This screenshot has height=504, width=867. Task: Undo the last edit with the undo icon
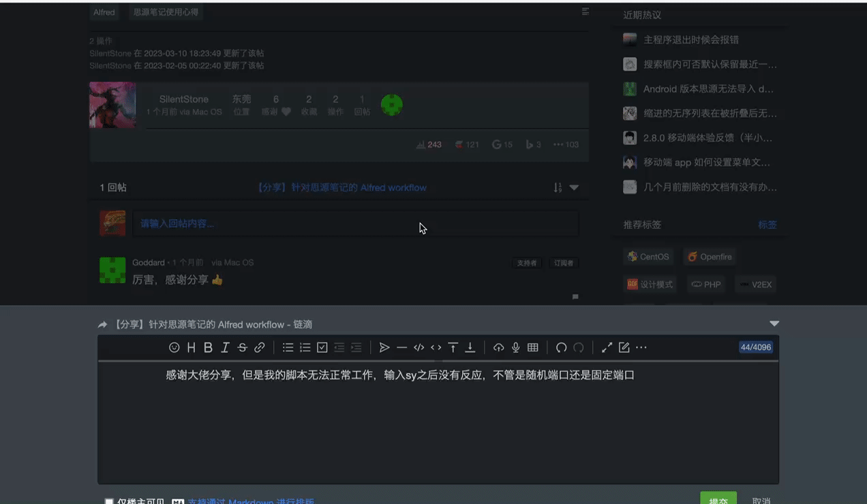(561, 347)
